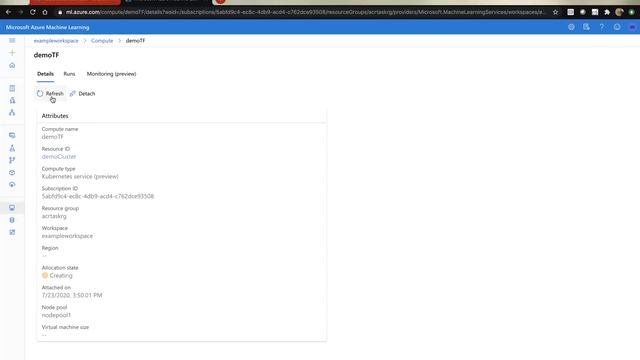Click Microsoft Azure Machine Learning title
The height and width of the screenshot is (360, 640).
47,27
